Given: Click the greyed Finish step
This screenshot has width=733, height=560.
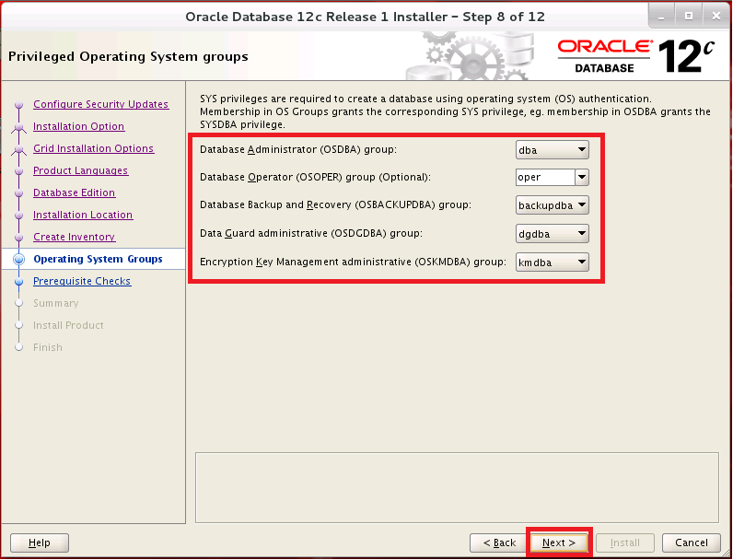Looking at the screenshot, I should click(x=47, y=347).
